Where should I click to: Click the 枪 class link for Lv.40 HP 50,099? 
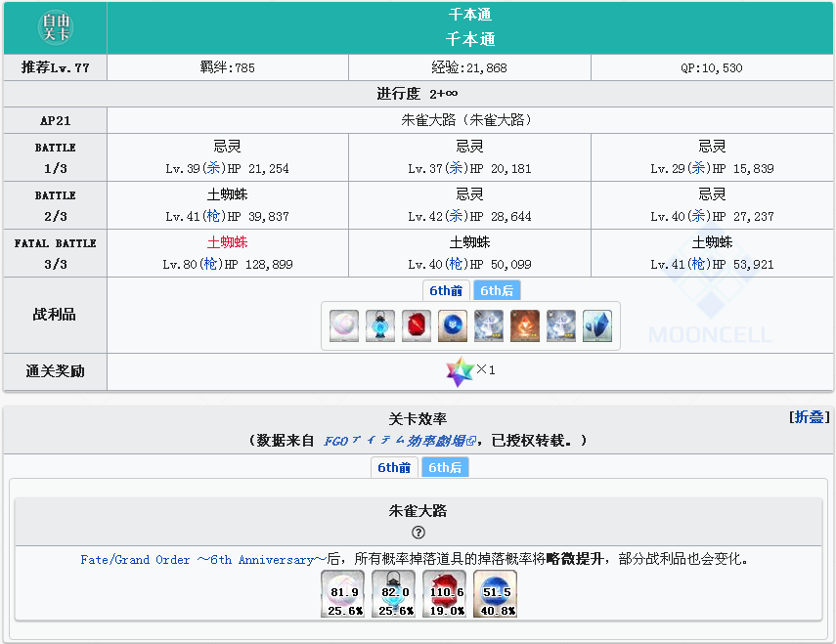pyautogui.click(x=456, y=264)
